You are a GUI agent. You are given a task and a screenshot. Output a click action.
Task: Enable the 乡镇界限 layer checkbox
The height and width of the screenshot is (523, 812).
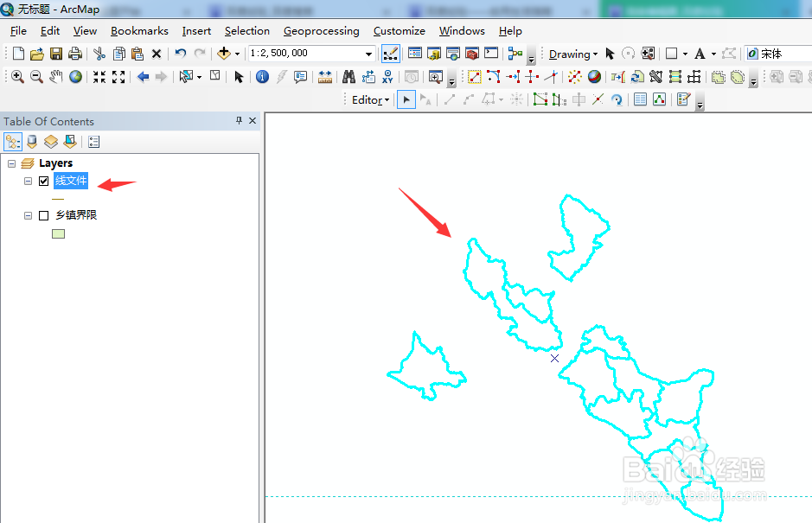[x=43, y=214]
